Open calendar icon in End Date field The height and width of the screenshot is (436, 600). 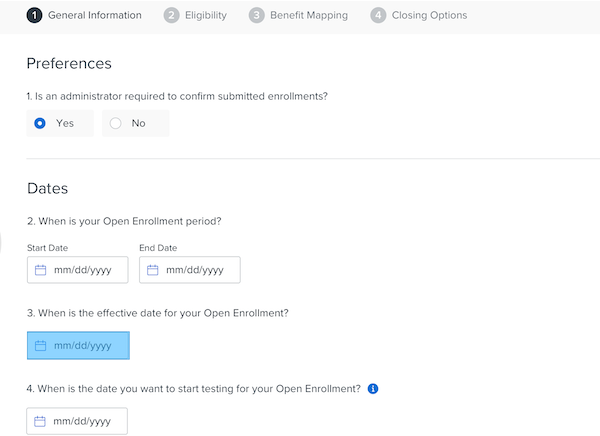153,270
